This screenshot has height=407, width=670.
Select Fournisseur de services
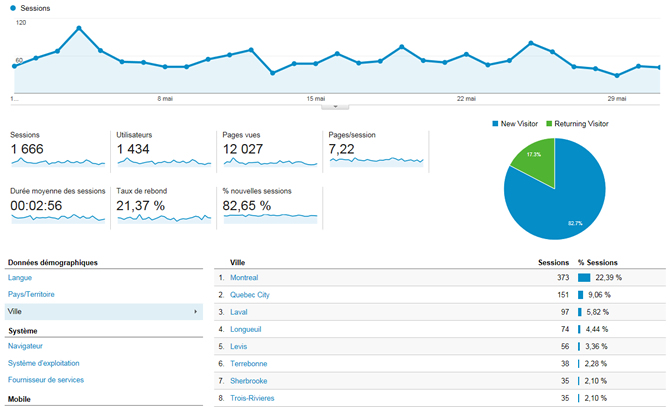46,380
